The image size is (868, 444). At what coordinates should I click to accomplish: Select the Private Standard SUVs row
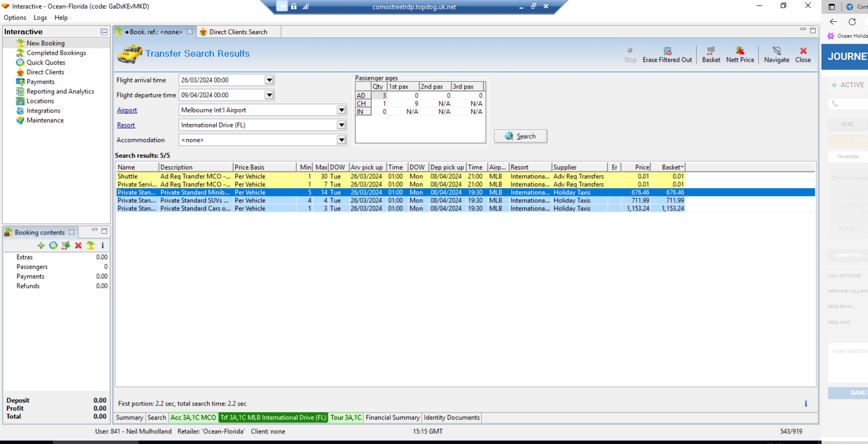(400, 200)
